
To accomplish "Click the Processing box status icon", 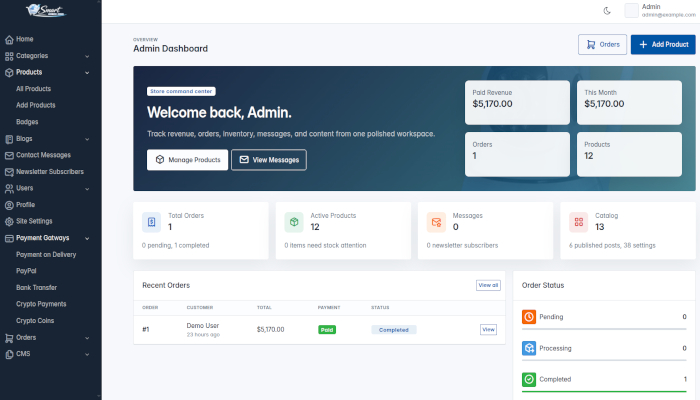I will tap(529, 348).
